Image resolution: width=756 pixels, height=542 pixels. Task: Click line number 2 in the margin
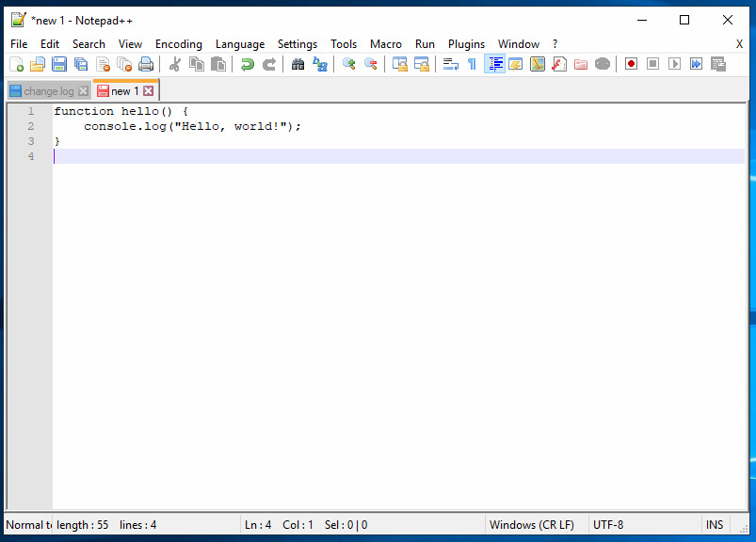point(30,126)
